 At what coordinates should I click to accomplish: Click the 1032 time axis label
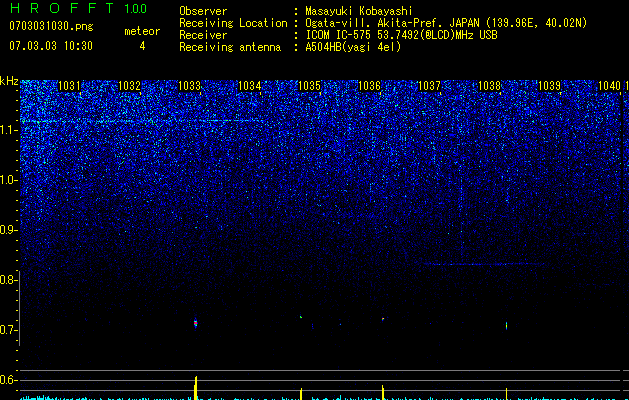pyautogui.click(x=130, y=85)
